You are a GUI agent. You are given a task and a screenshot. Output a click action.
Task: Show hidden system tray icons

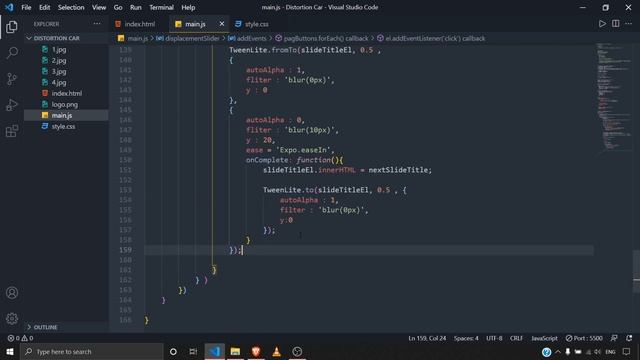tap(558, 351)
